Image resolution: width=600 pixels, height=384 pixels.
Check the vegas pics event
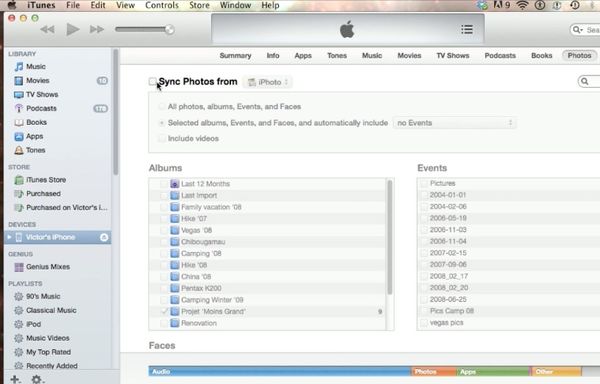(424, 323)
